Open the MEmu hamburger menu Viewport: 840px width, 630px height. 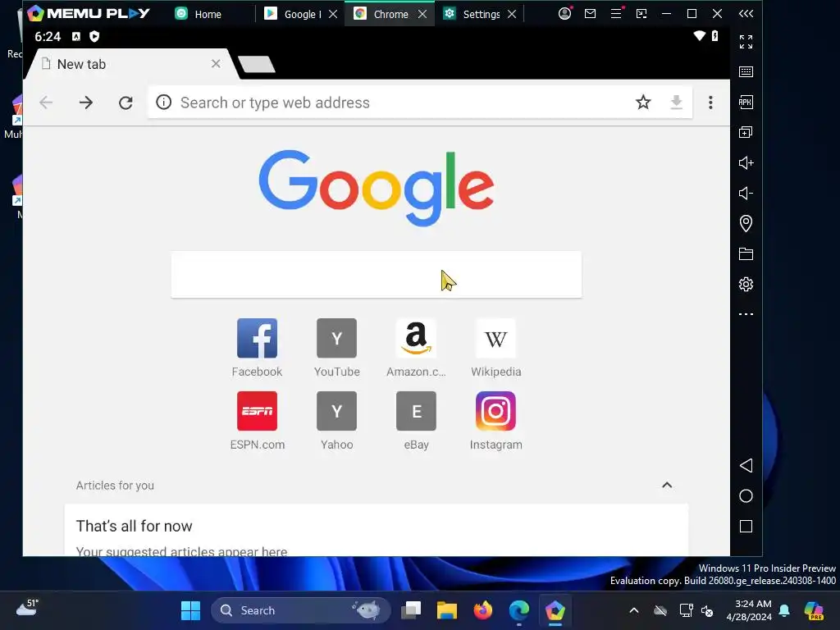pos(616,13)
